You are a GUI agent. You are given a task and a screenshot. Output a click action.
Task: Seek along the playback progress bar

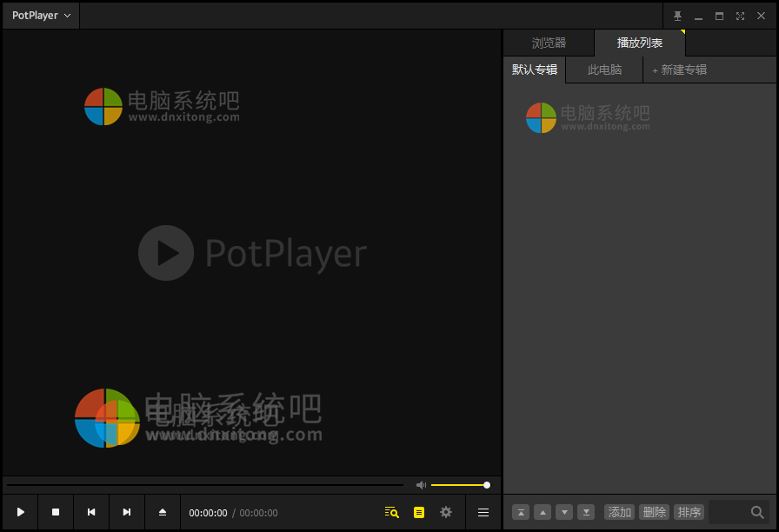point(204,485)
